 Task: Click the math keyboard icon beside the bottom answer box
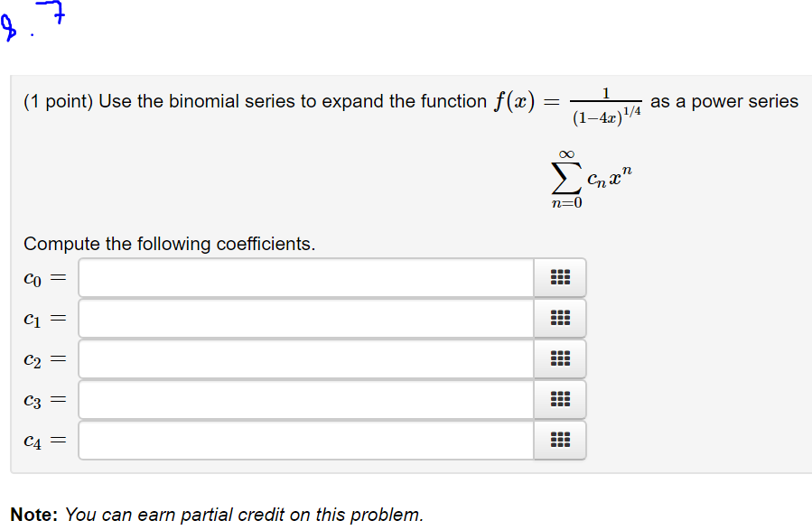pyautogui.click(x=560, y=440)
